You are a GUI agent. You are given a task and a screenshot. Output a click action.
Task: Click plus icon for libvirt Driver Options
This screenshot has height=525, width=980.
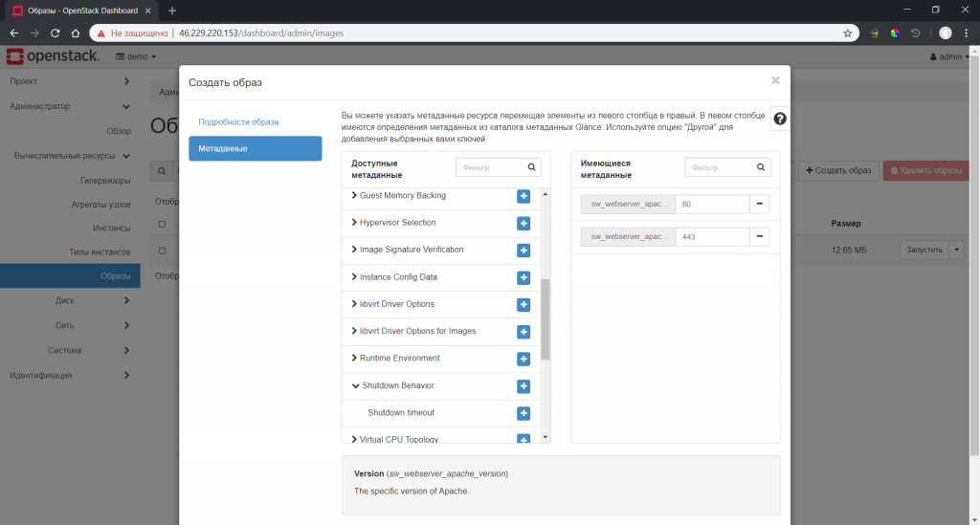(x=523, y=305)
